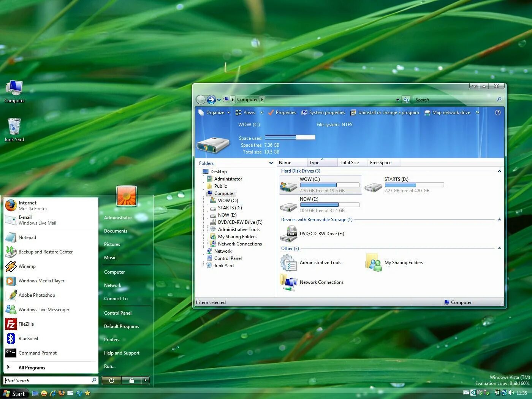Collapse the Folders pane with its chevron

271,163
